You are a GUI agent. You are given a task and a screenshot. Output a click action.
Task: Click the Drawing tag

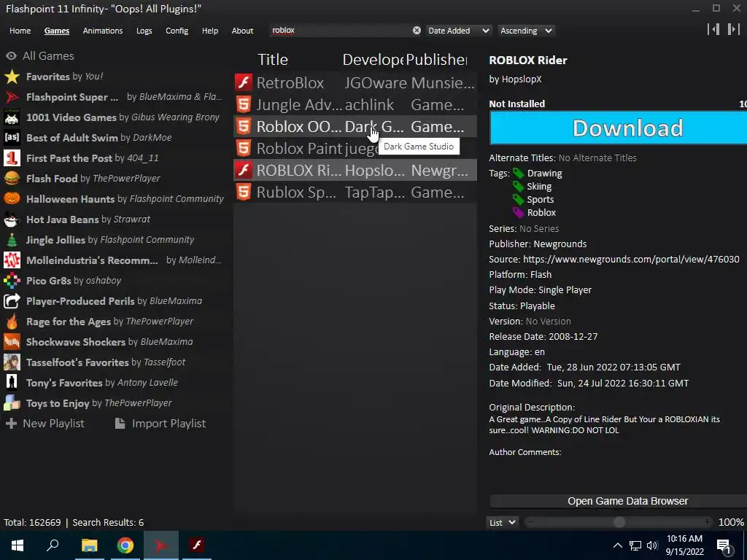point(544,174)
